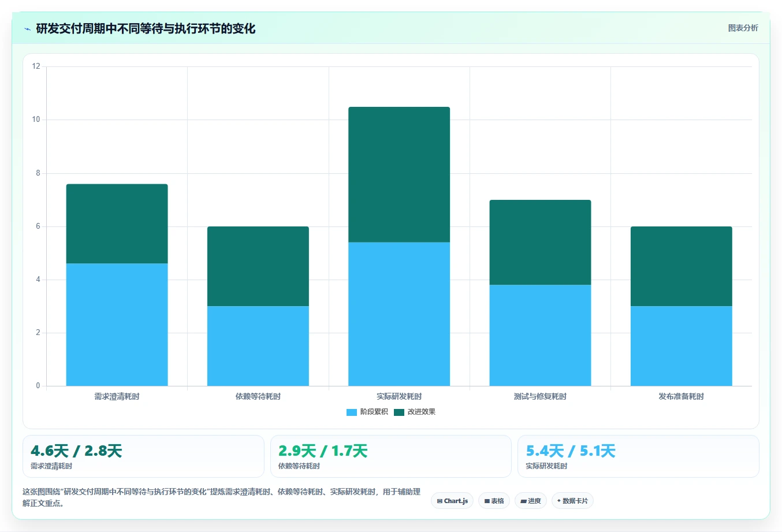Click the y-axis value 12
Screen dimensions: 782x532
click(36, 66)
